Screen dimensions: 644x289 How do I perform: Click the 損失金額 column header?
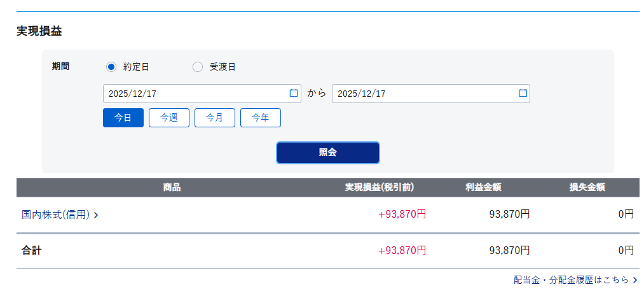[x=587, y=187]
